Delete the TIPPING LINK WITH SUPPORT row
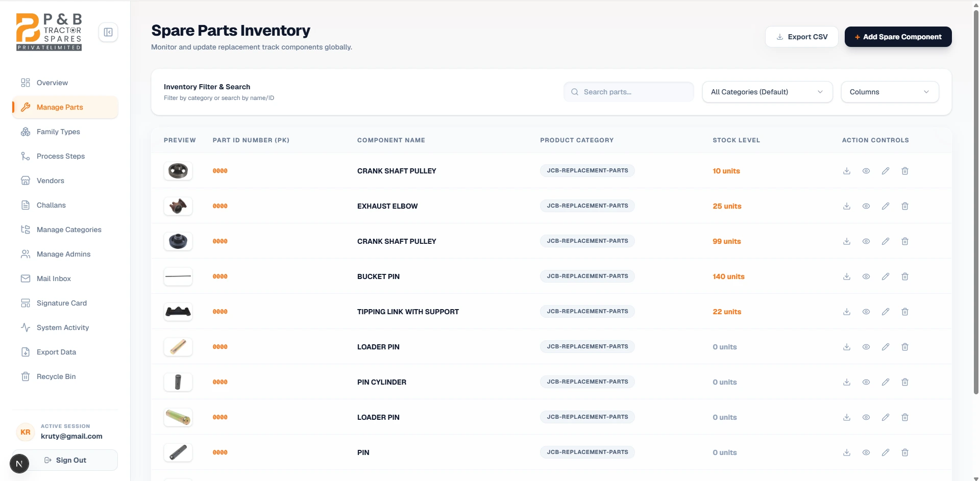 pos(905,312)
